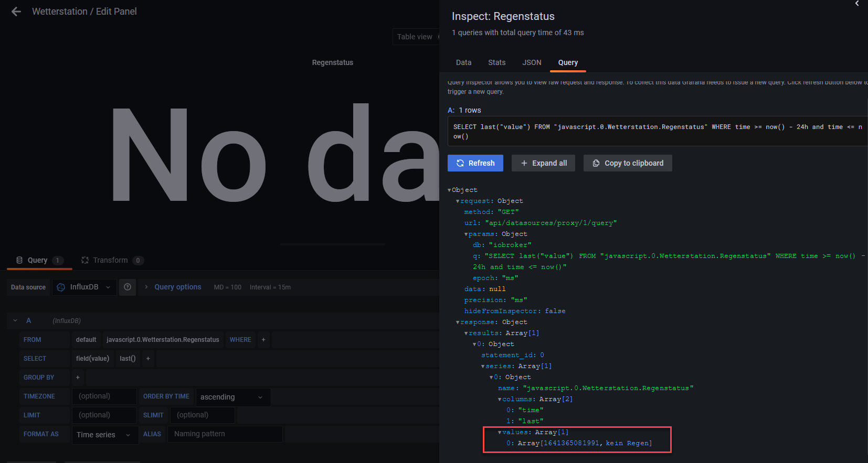This screenshot has width=868, height=463.
Task: Click the statement_id: 0 row
Action: (x=513, y=356)
